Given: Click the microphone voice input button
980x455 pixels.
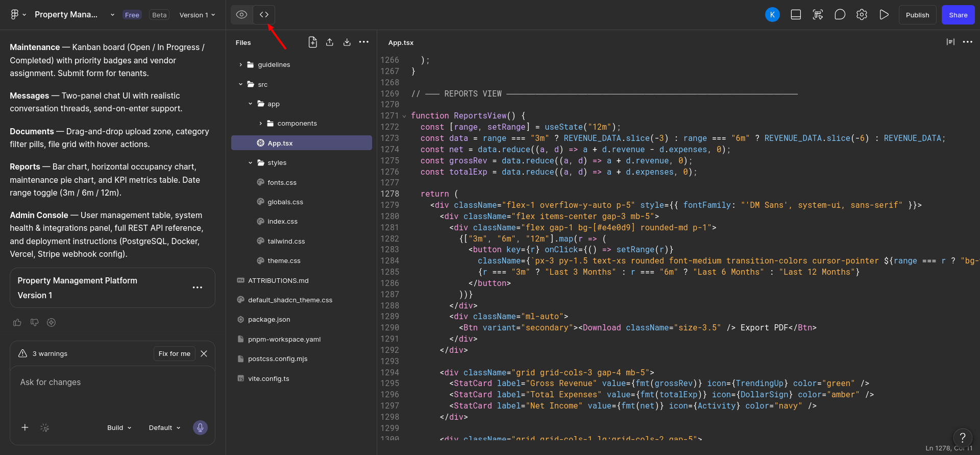Looking at the screenshot, I should 200,427.
